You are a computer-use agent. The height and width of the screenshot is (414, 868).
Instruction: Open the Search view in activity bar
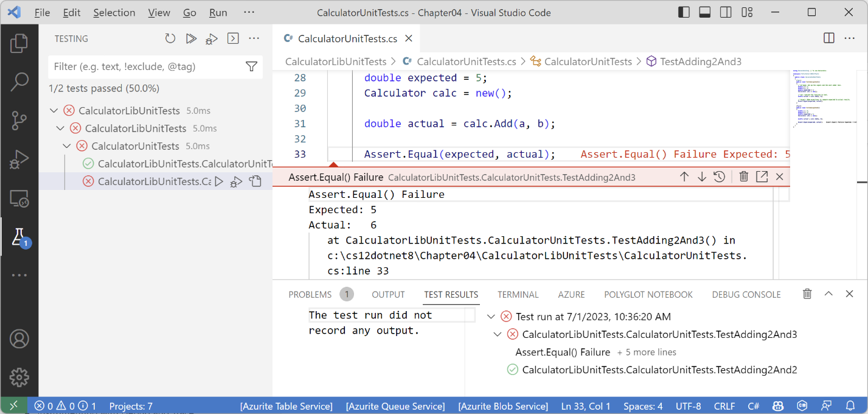pyautogui.click(x=19, y=82)
